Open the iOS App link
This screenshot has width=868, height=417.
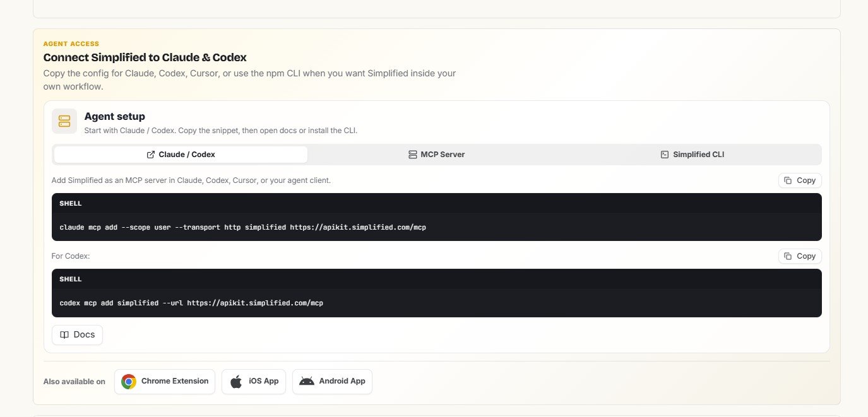[254, 382]
